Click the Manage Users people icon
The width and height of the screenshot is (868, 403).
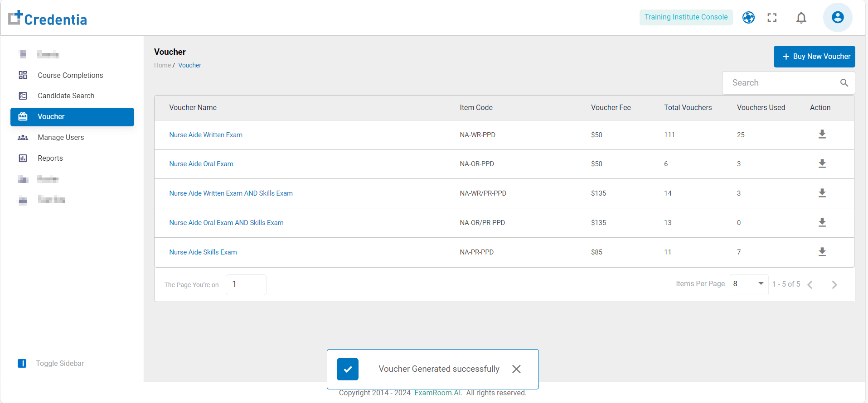pos(23,138)
